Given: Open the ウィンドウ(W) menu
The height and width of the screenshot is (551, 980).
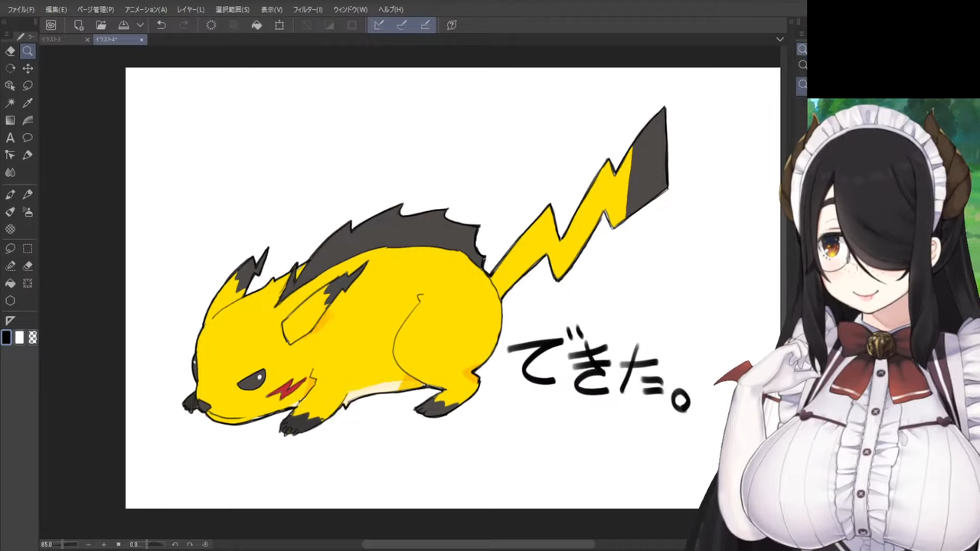Looking at the screenshot, I should (x=350, y=9).
